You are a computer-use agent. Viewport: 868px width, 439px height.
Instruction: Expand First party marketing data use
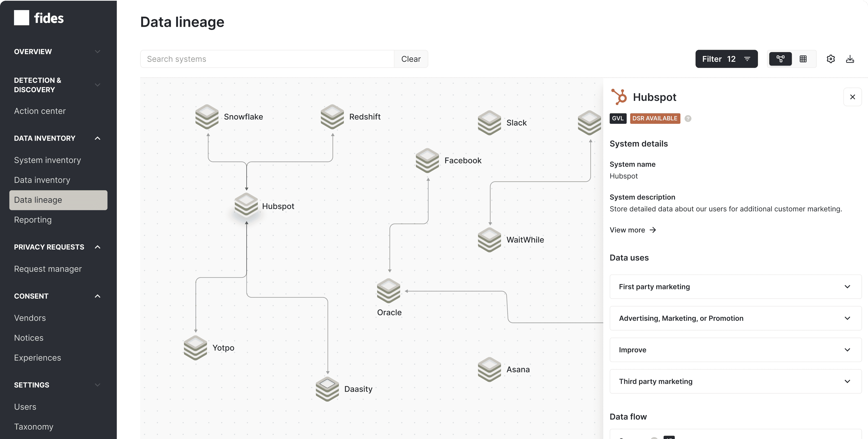pos(735,287)
